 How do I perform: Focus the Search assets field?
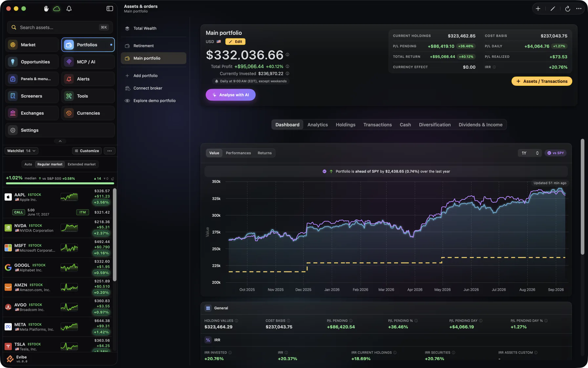click(x=60, y=27)
